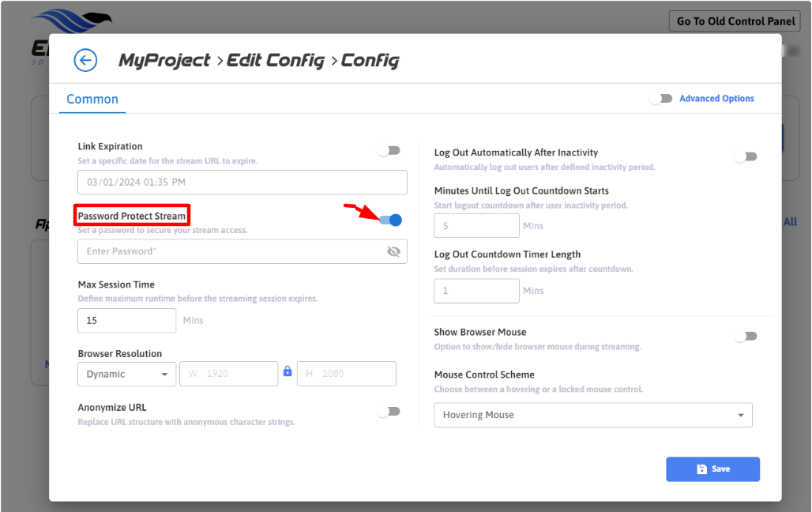812x512 pixels.
Task: Switch on the Anonymize URL toggle
Action: pyautogui.click(x=389, y=411)
